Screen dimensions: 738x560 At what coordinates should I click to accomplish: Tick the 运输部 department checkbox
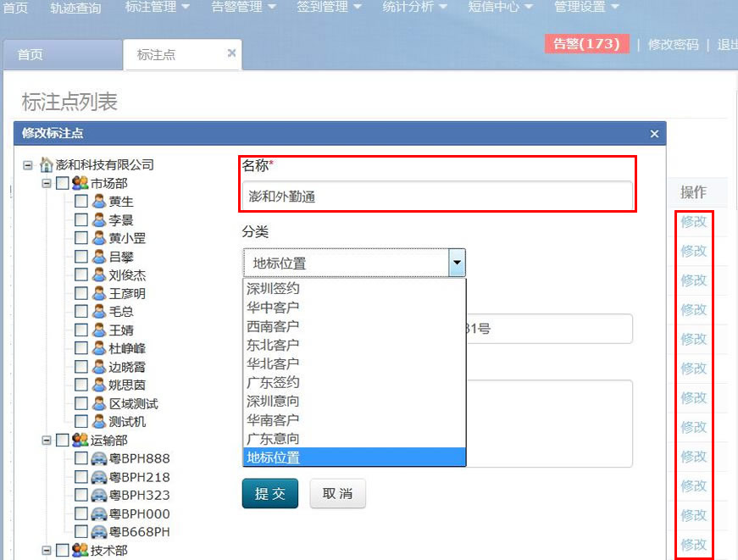pos(63,440)
